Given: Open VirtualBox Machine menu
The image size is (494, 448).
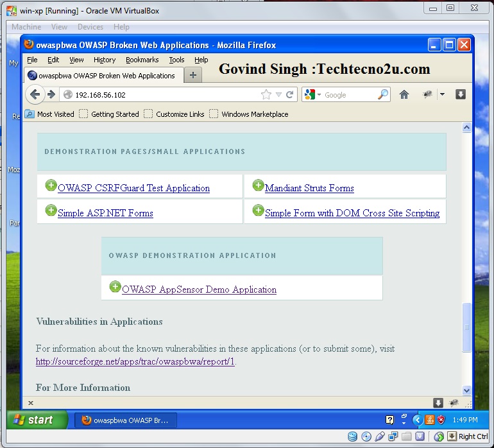Looking at the screenshot, I should coord(26,27).
